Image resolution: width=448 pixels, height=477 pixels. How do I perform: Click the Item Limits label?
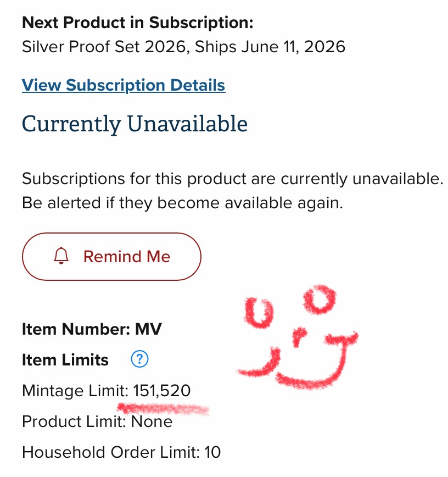65,360
